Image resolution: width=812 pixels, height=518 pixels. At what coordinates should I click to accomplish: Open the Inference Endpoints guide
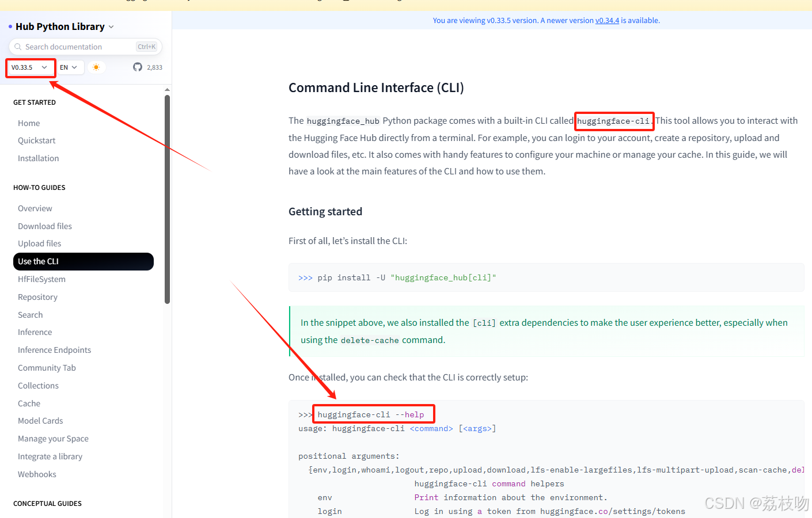[55, 350]
